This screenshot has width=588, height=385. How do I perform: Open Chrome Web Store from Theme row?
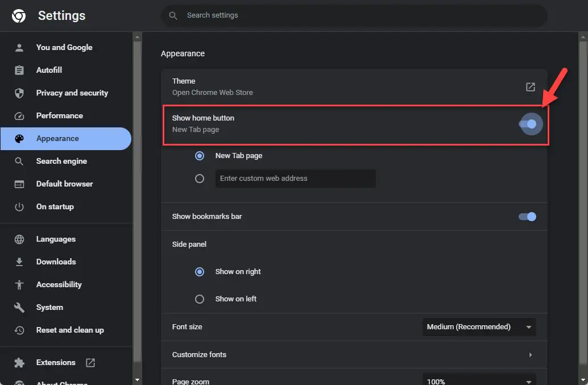click(x=530, y=87)
